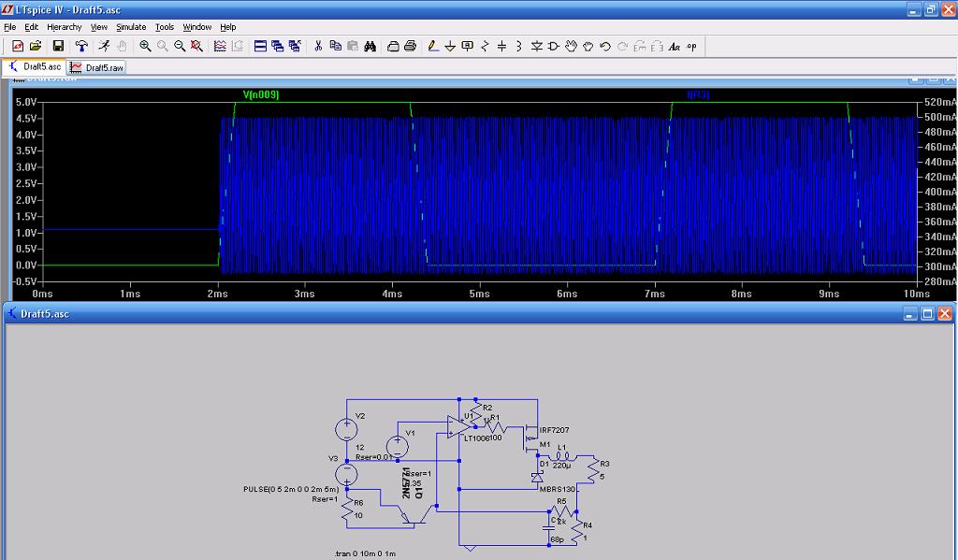The image size is (958, 560).
Task: Click the 5.0V voltage axis label
Action: click(x=26, y=102)
